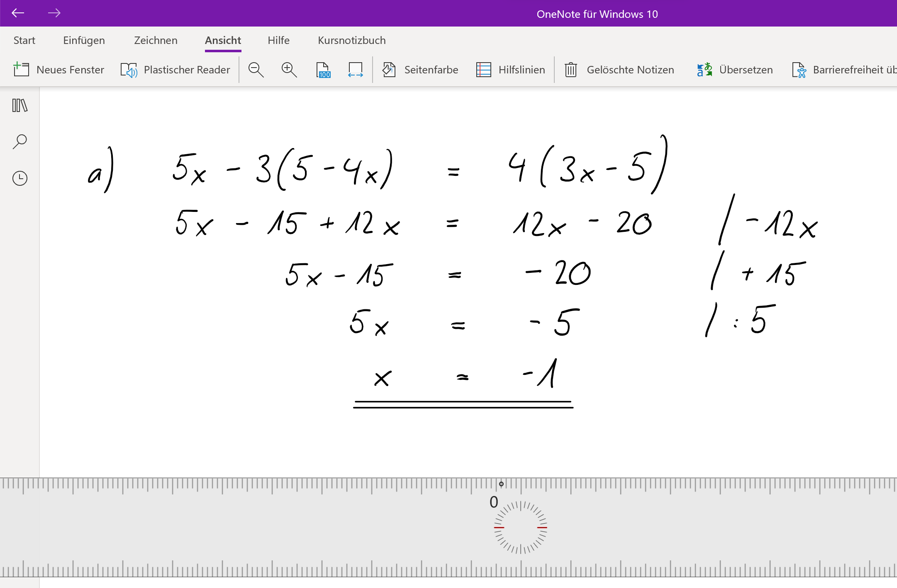The height and width of the screenshot is (588, 897).
Task: Open the Seitenfarbe page color picker
Action: pos(420,70)
